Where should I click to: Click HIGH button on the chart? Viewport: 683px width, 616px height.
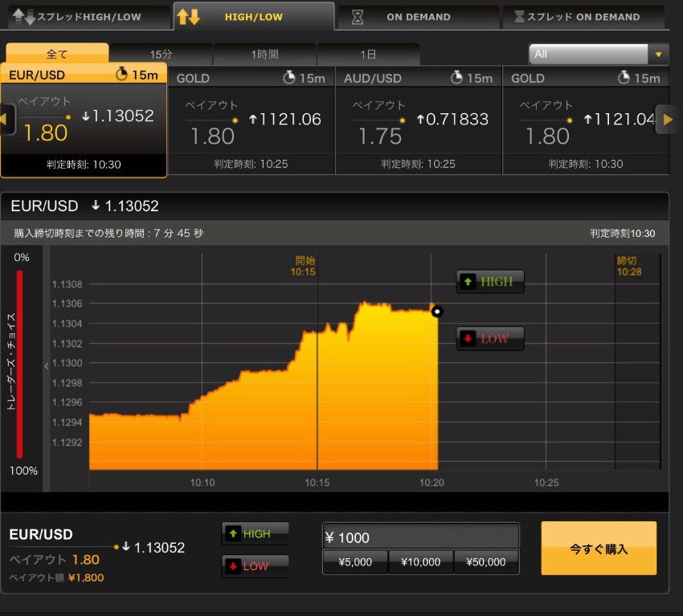(490, 282)
